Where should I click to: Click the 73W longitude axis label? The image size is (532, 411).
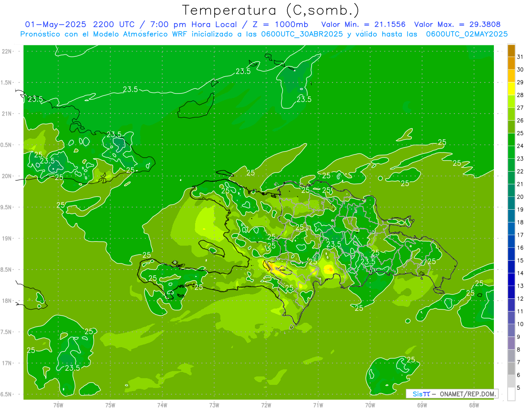214,405
